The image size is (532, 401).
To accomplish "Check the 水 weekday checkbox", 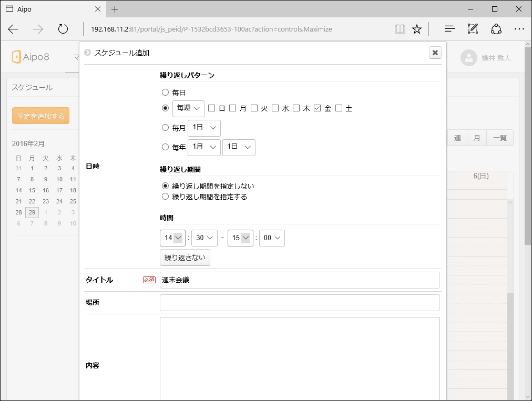I will click(x=275, y=108).
